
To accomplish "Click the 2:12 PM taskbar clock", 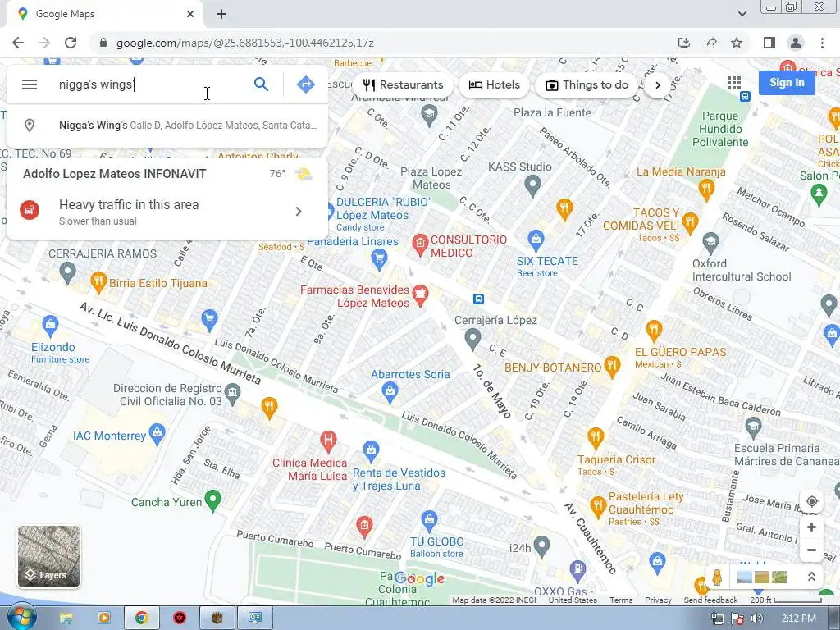I will click(x=798, y=619).
